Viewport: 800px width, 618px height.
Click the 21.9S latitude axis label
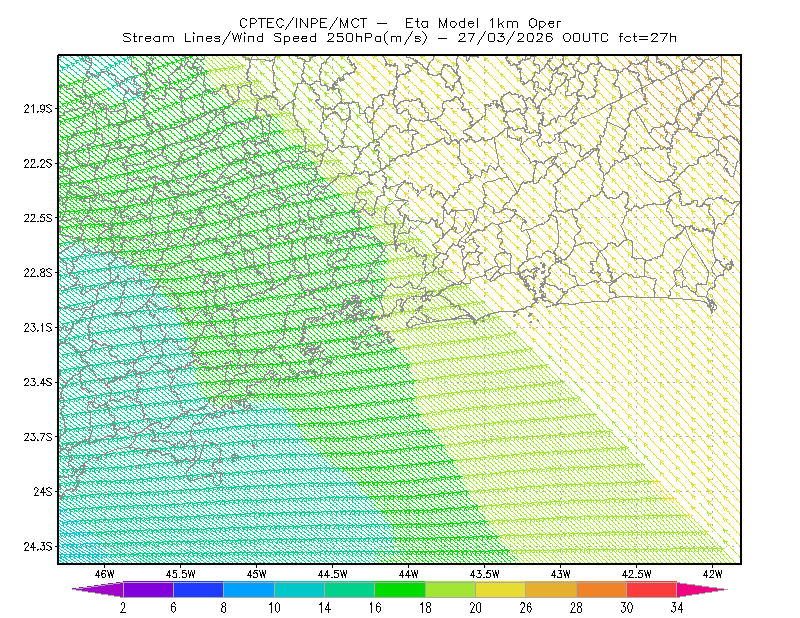pos(38,109)
